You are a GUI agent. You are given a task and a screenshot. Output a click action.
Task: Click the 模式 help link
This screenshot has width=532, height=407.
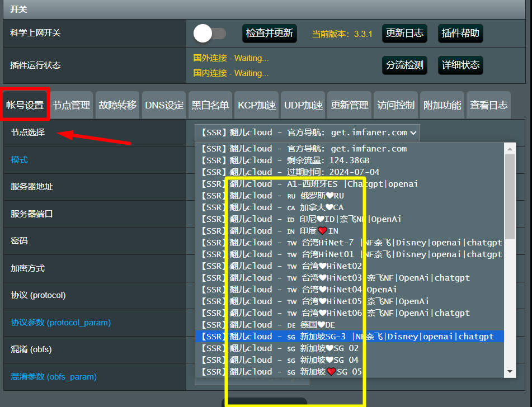click(19, 160)
